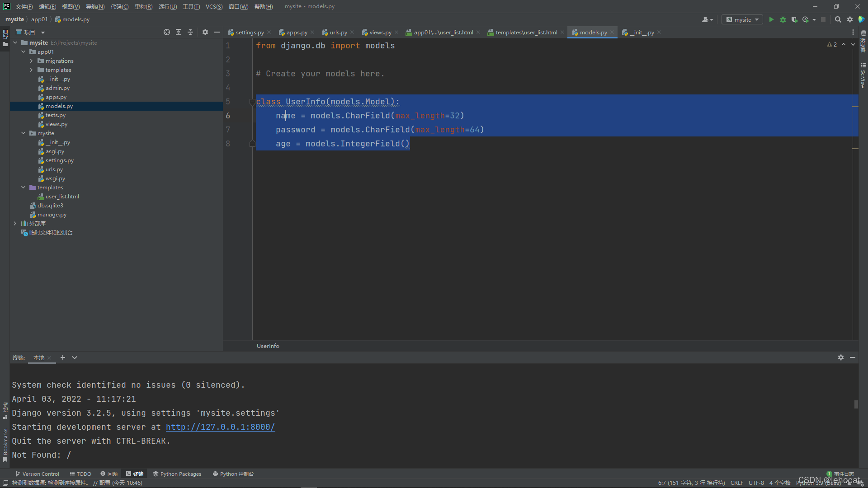Add new terminal session with plus icon
Screen dimensions: 868x488
[x=63, y=357]
